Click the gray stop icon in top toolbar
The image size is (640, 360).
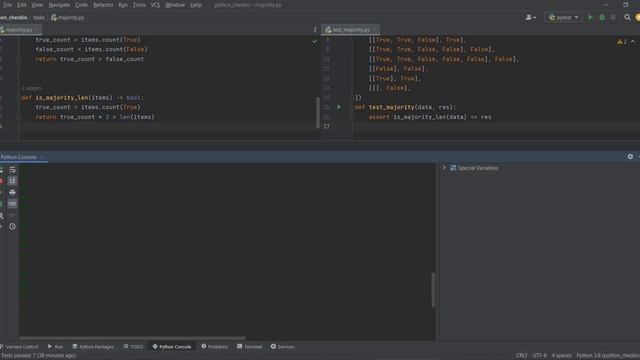[613, 18]
